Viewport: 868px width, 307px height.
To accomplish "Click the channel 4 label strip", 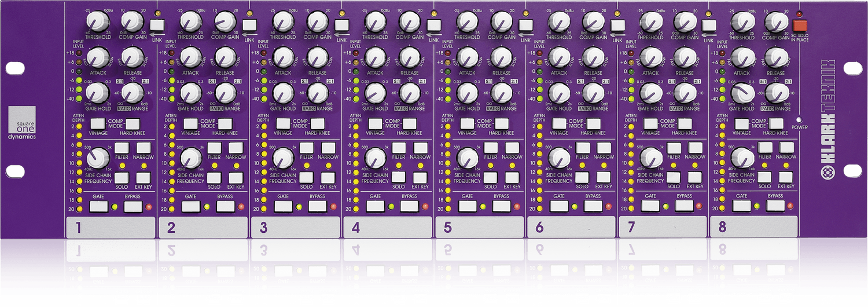I will pos(388,227).
